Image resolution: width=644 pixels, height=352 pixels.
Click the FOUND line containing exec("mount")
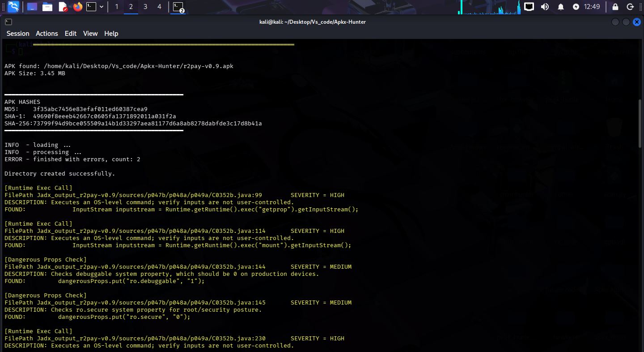(178, 245)
